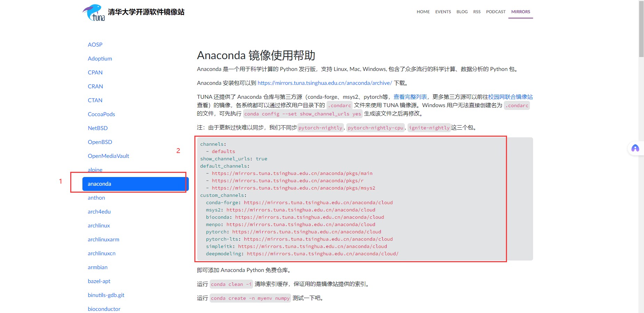Open AOSP help in sidebar
The height and width of the screenshot is (313, 644).
click(95, 45)
